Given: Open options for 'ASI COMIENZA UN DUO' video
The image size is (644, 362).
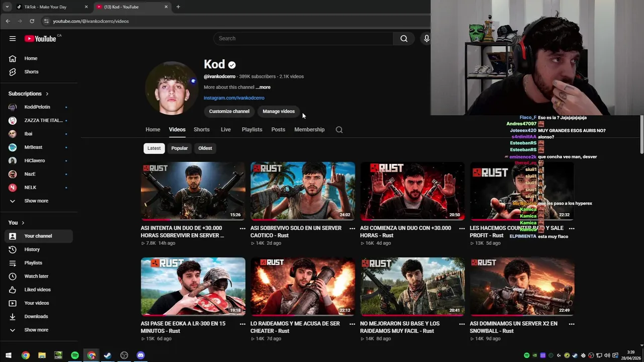Looking at the screenshot, I should click(x=462, y=228).
